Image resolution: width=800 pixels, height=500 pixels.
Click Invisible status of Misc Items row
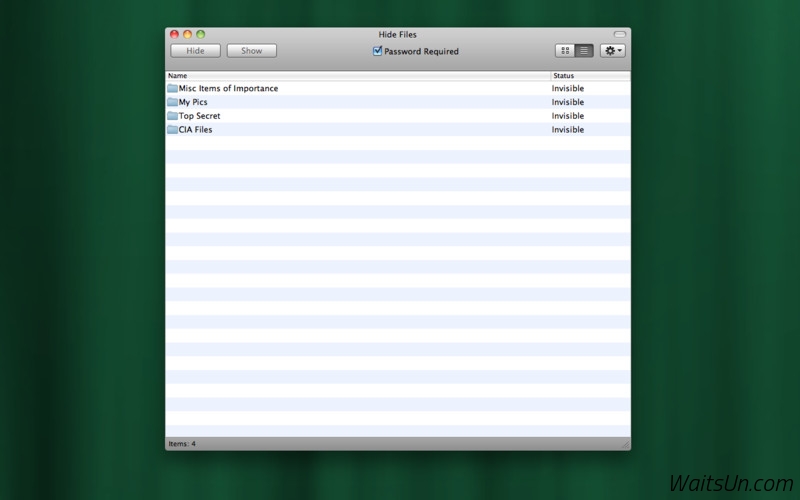click(568, 88)
